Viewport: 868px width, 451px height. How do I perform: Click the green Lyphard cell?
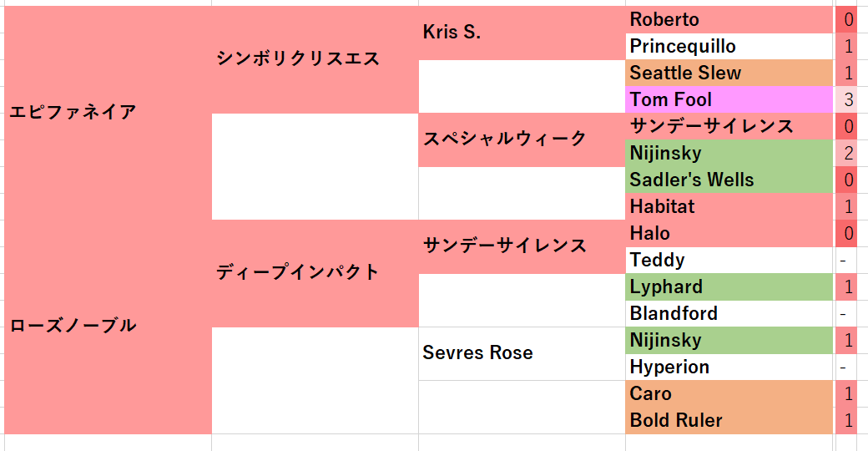[x=729, y=287]
